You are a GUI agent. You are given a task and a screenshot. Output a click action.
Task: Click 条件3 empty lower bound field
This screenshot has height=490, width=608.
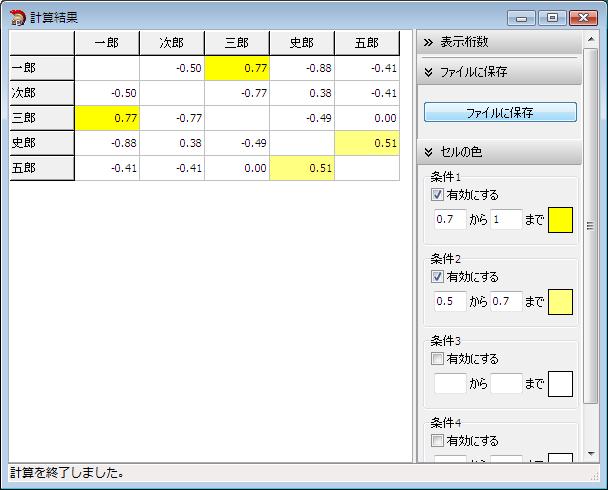point(450,383)
